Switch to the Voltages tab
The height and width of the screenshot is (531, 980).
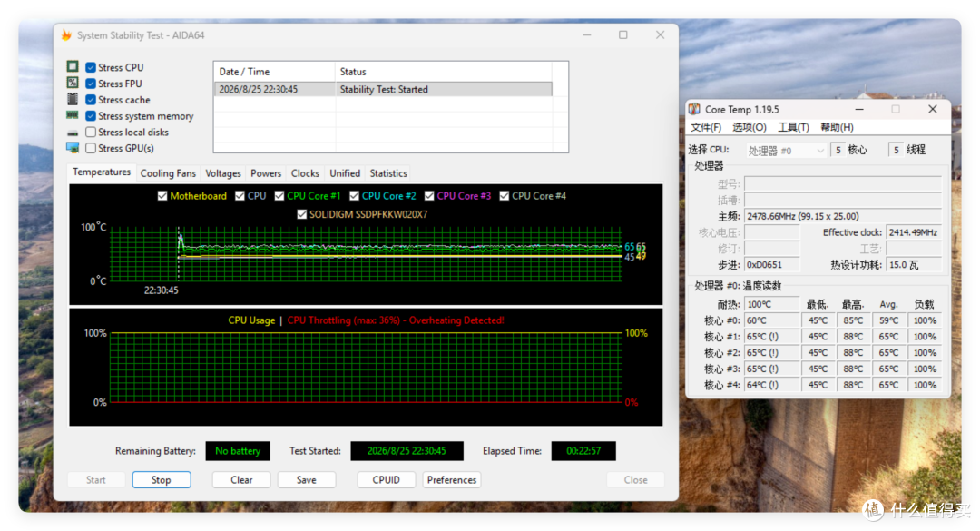223,173
